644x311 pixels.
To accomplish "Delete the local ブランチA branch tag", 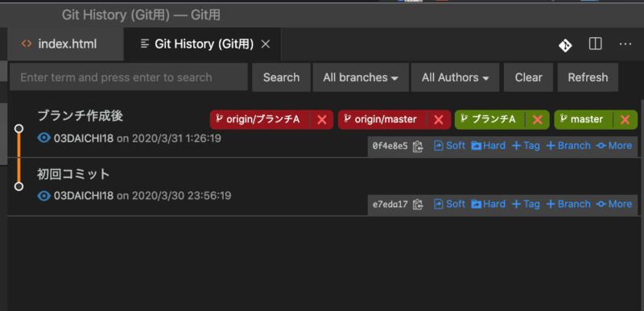I will tap(538, 119).
